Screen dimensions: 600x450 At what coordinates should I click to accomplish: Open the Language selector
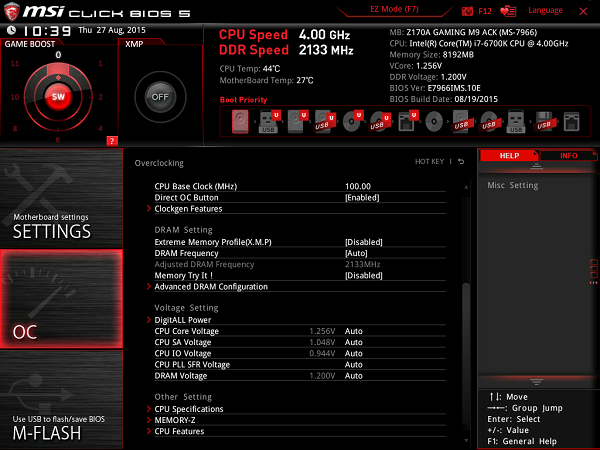545,10
